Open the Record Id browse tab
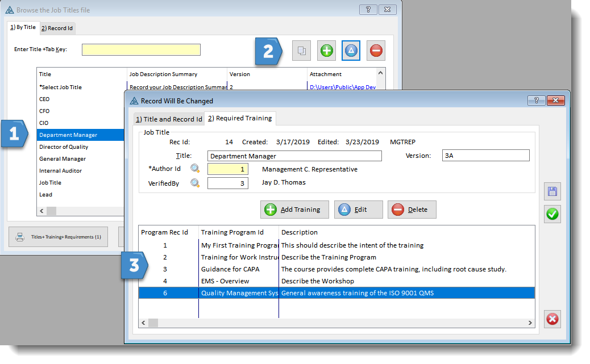 [x=57, y=28]
